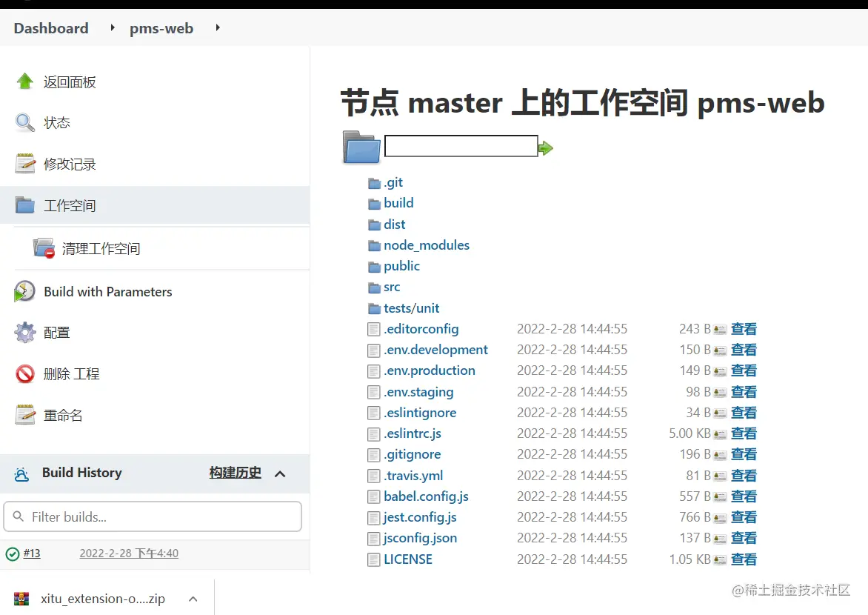Open the .env.staging file

pyautogui.click(x=418, y=392)
